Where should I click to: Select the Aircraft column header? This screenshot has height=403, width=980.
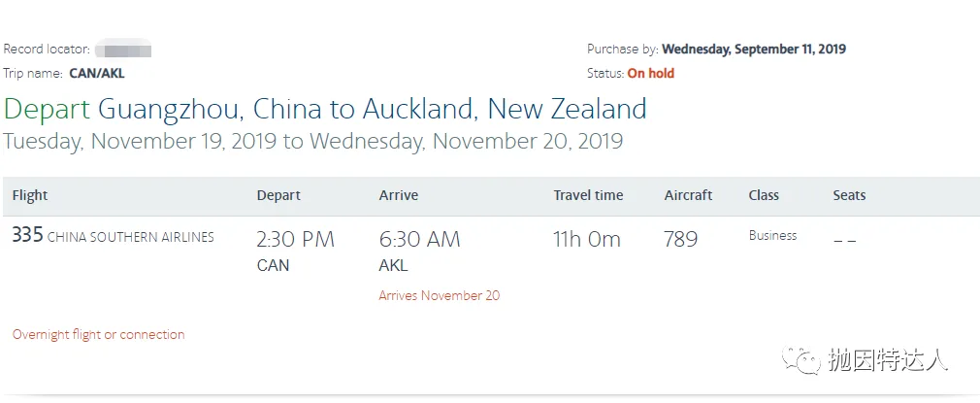pos(688,195)
